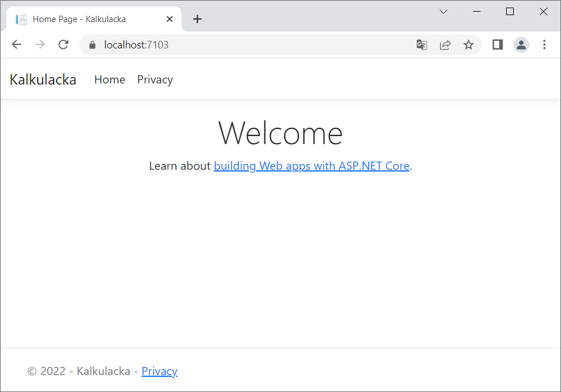Screen dimensions: 561x392
Task: Open the user profile avatar
Action: pyautogui.click(x=521, y=45)
